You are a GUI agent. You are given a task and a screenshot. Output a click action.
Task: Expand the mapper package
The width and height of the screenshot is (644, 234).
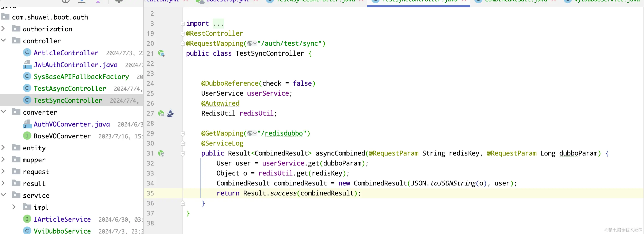point(3,159)
